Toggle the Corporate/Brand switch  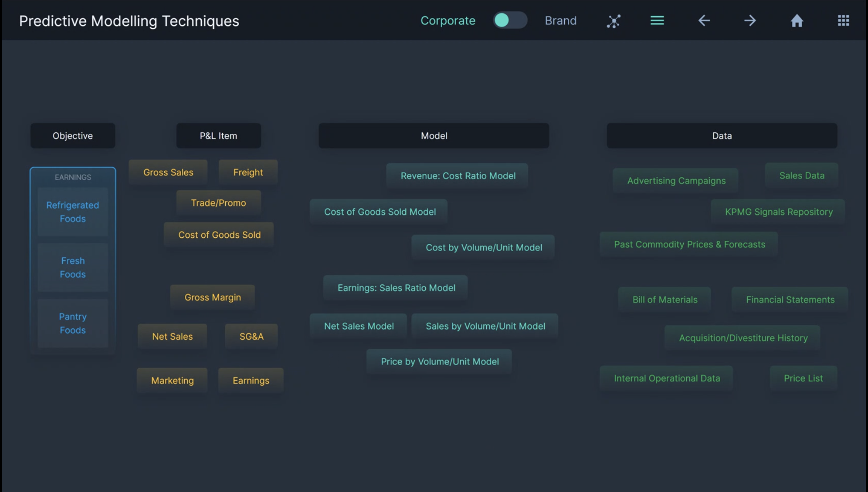(510, 20)
